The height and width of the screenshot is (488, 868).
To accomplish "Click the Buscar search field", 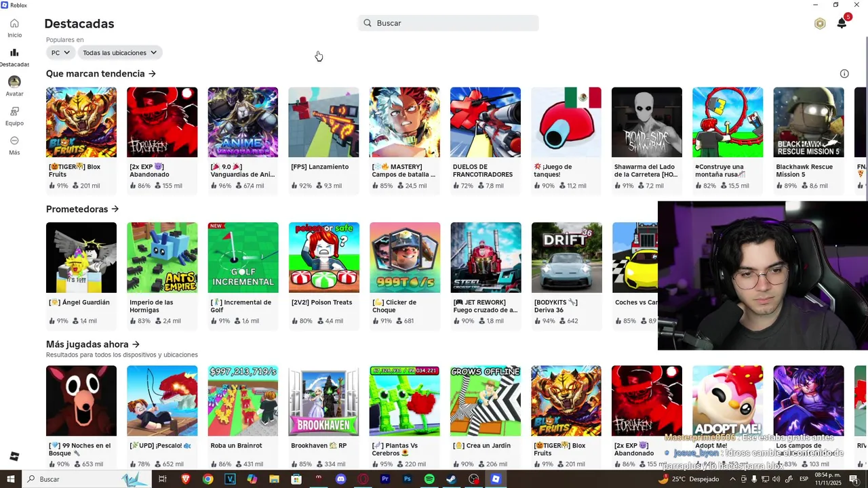I will coord(448,23).
